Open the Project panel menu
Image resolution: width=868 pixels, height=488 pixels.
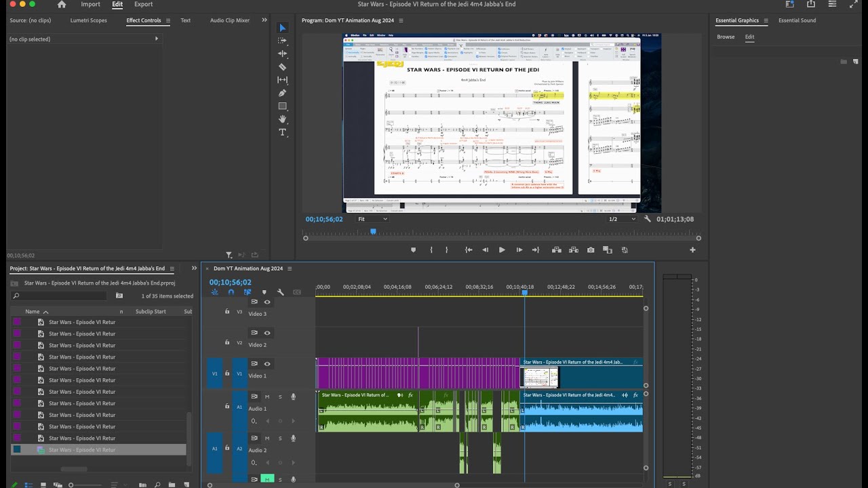pos(172,268)
